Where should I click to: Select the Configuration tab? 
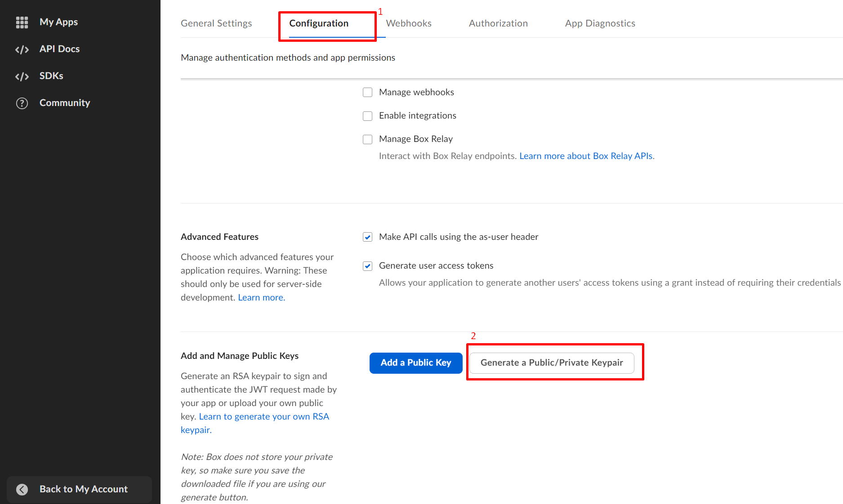tap(319, 23)
